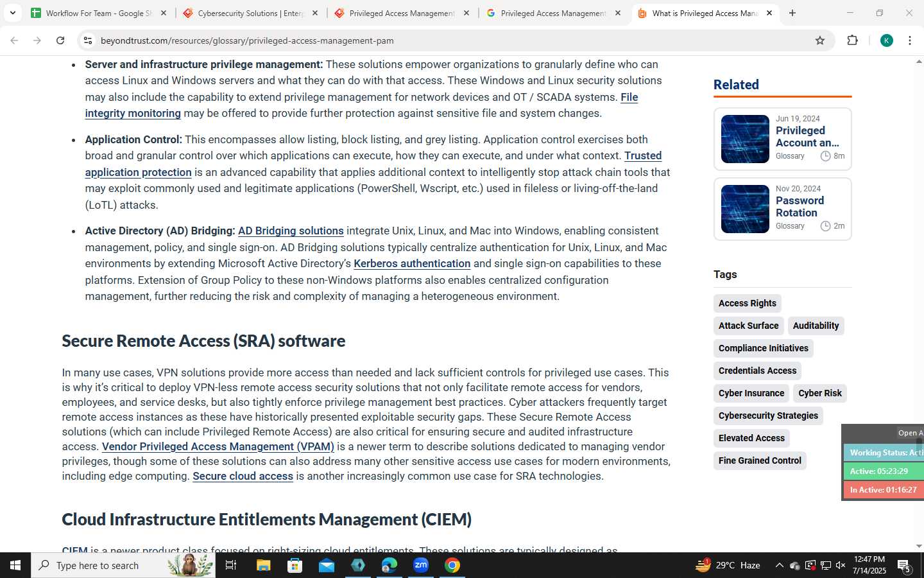Switch to Cybersecurity Solutions tab
Screen dimensions: 924x578
click(x=250, y=13)
